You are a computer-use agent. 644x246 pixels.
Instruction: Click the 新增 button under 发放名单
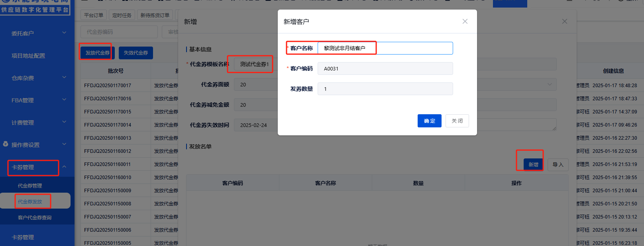534,164
